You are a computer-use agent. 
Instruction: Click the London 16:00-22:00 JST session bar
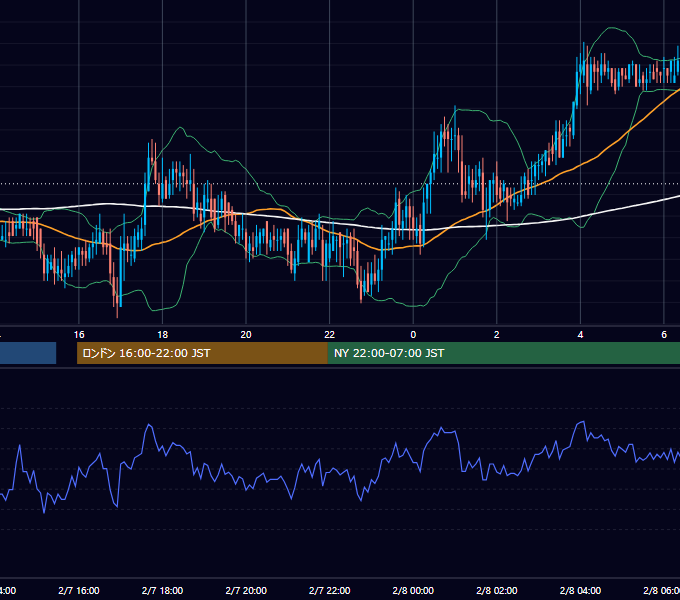coord(202,353)
